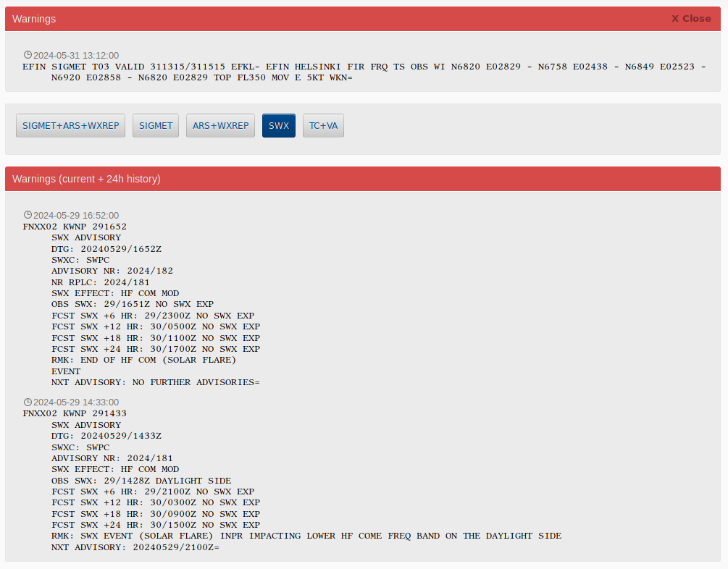
Task: Select the SIGMET+ARS+WXREP filter
Action: point(70,125)
